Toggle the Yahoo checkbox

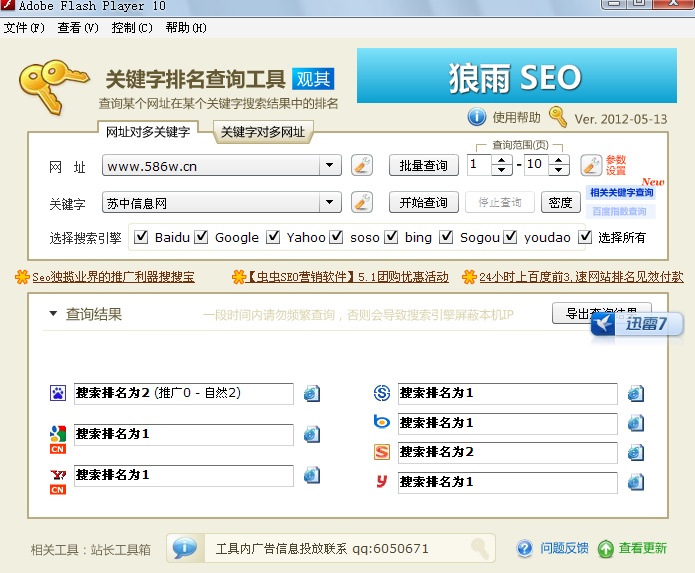pyautogui.click(x=273, y=237)
